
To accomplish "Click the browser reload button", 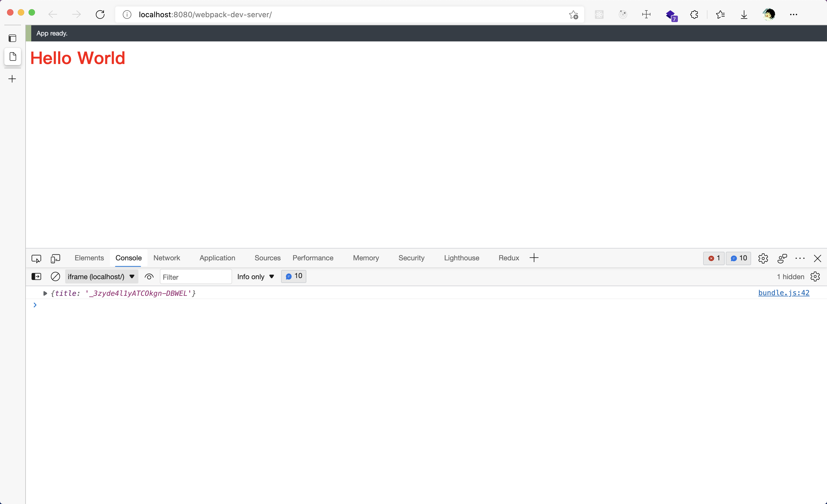I will click(100, 15).
